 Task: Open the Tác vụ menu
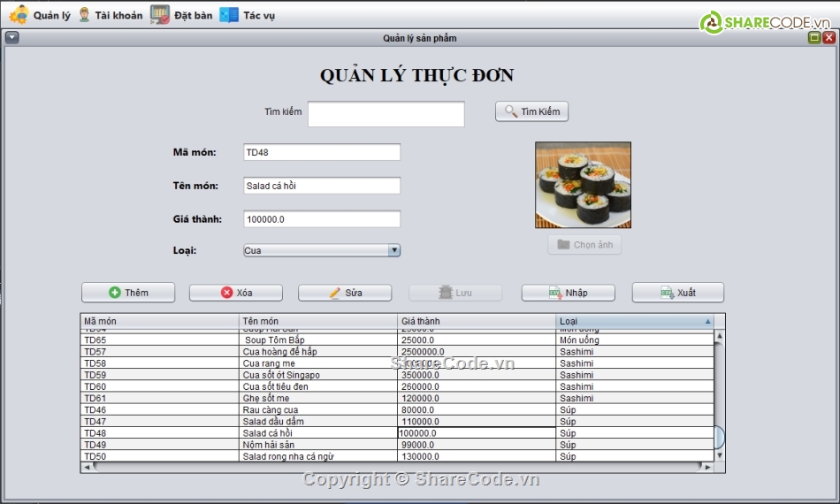point(248,15)
